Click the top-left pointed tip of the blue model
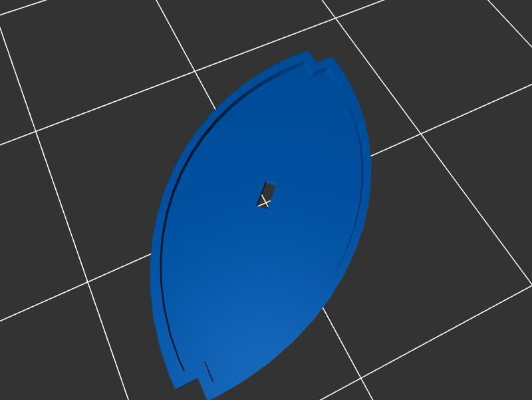Image resolution: width=532 pixels, height=400 pixels. pyautogui.click(x=307, y=53)
